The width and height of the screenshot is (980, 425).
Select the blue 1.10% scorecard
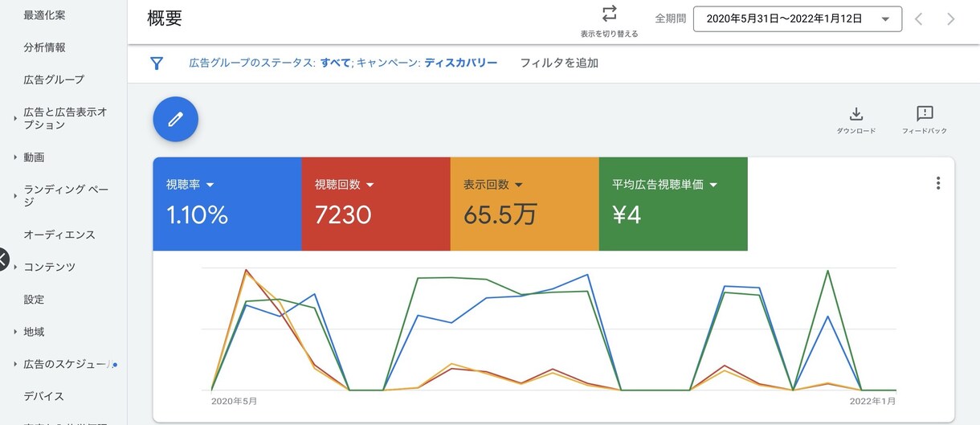coord(227,204)
